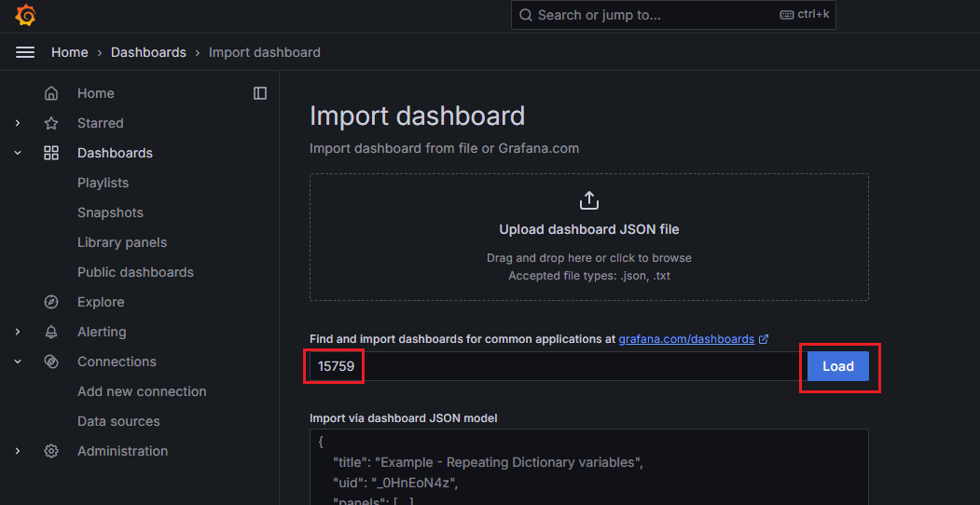Collapse the Dashboards section chevron
Screen dimensions: 980x505
tap(18, 153)
